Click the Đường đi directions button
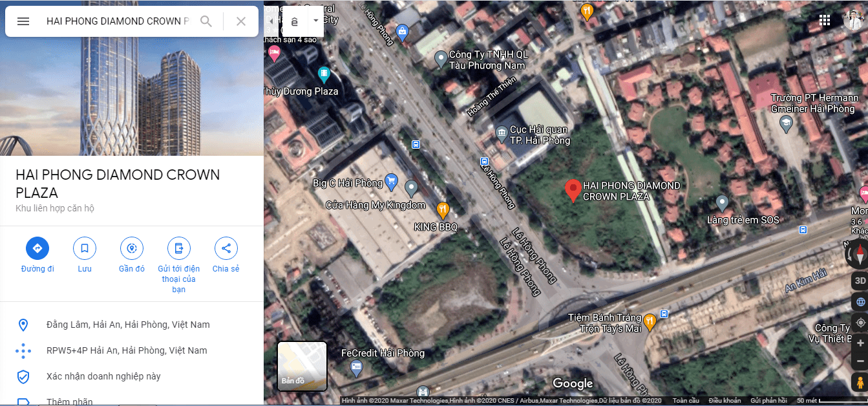 pos(37,255)
